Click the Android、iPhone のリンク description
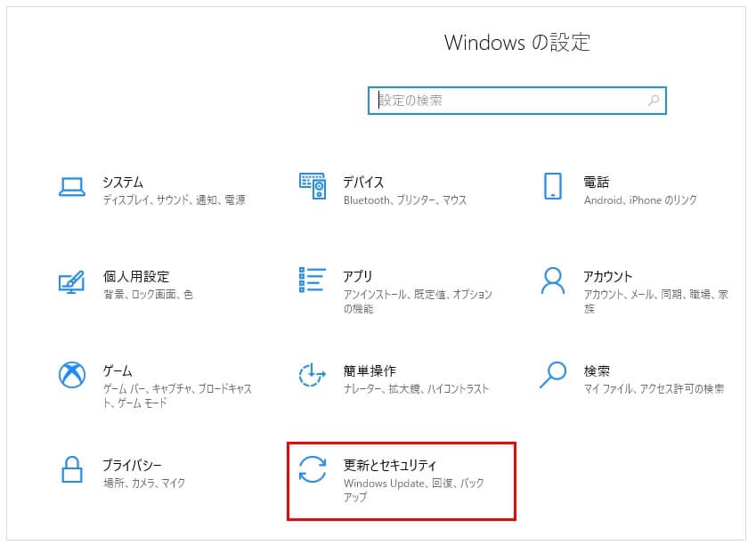The height and width of the screenshot is (545, 756). pyautogui.click(x=640, y=200)
